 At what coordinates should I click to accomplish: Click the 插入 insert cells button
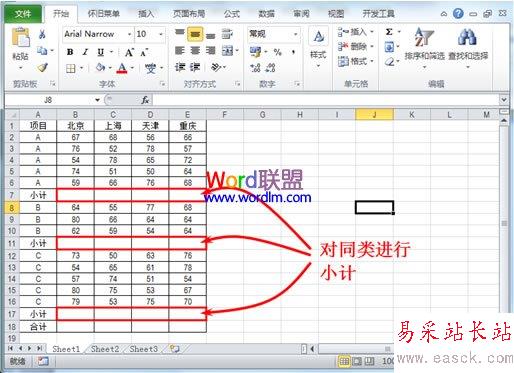[x=356, y=32]
